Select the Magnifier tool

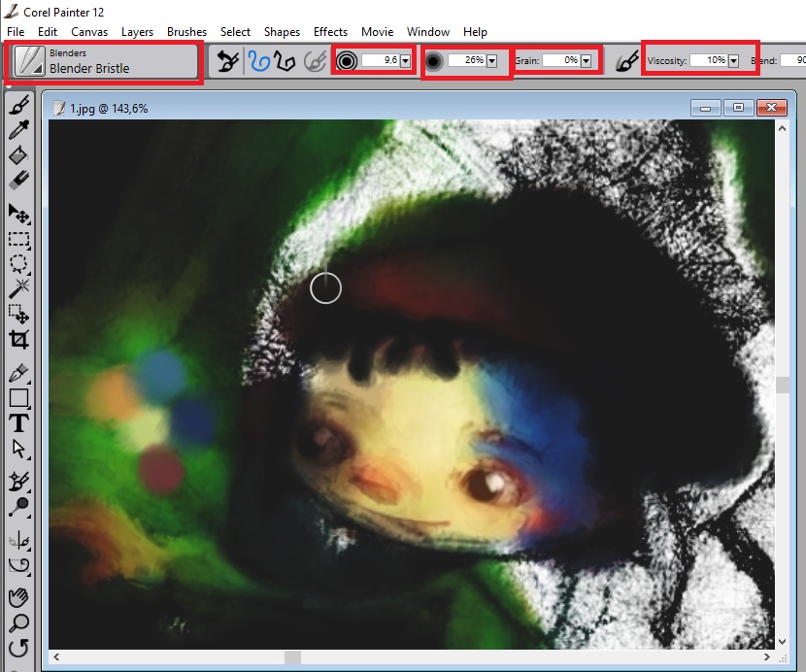[19, 623]
